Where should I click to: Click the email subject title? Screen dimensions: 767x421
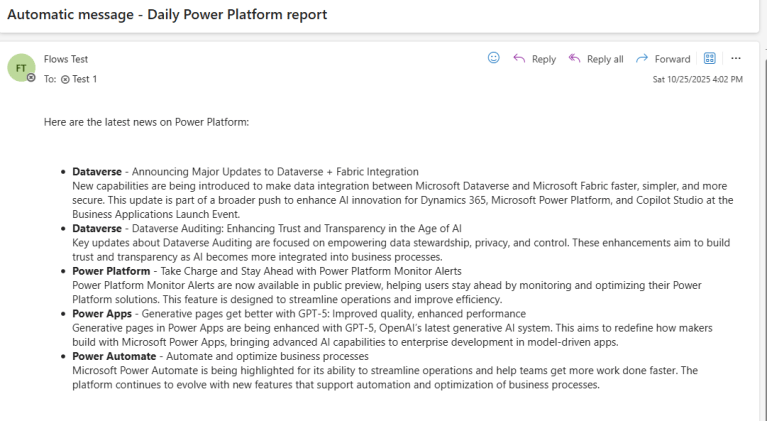pos(167,15)
